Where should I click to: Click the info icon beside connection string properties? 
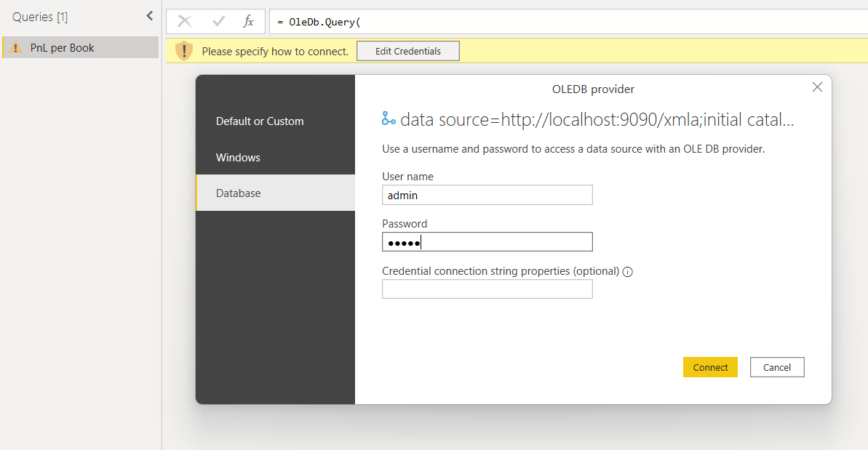tap(628, 272)
